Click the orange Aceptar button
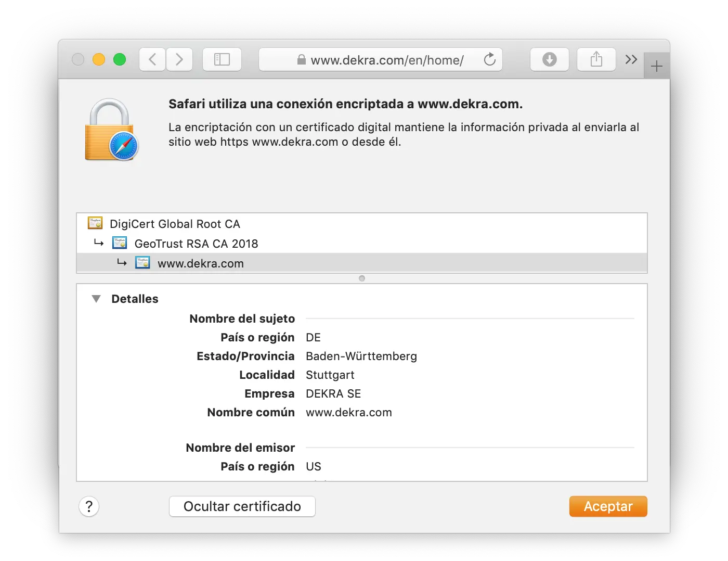728x561 pixels. pyautogui.click(x=608, y=506)
